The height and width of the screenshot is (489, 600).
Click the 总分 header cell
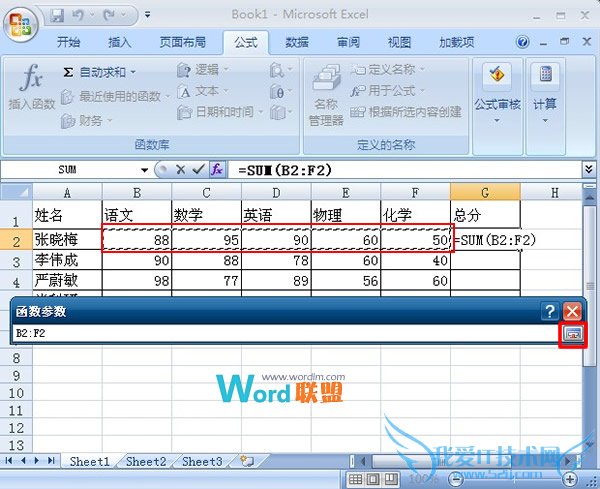[485, 215]
